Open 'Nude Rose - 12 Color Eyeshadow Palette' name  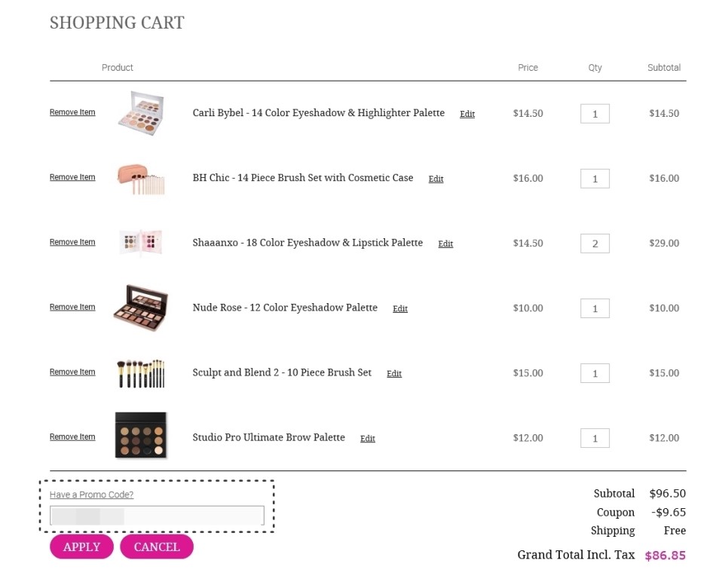point(285,308)
